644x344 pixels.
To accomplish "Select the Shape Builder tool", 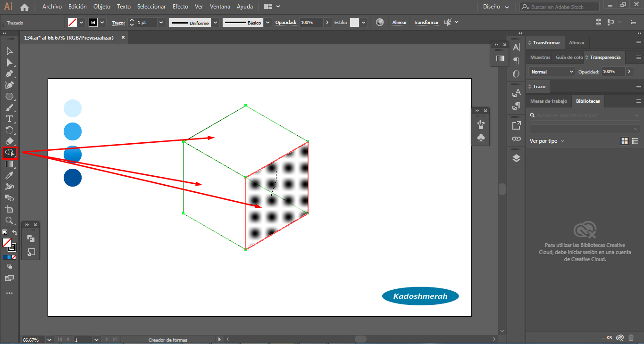I will pos(9,153).
